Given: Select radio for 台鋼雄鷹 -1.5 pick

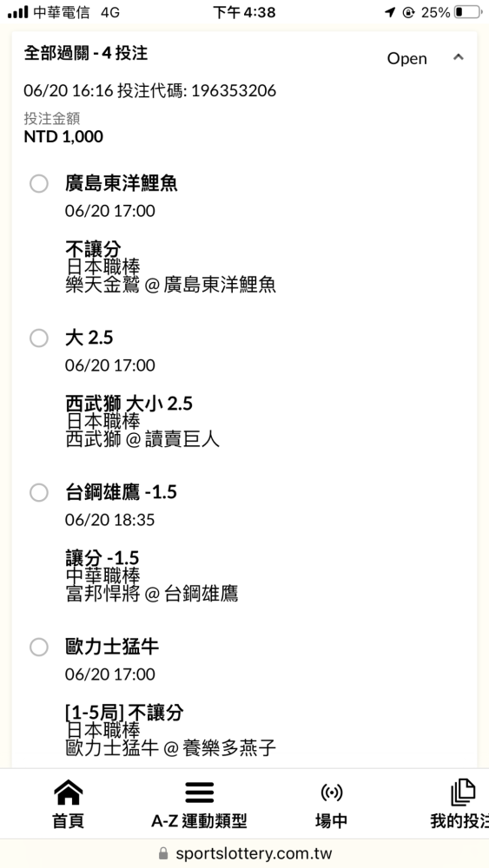Looking at the screenshot, I should pos(39,492).
